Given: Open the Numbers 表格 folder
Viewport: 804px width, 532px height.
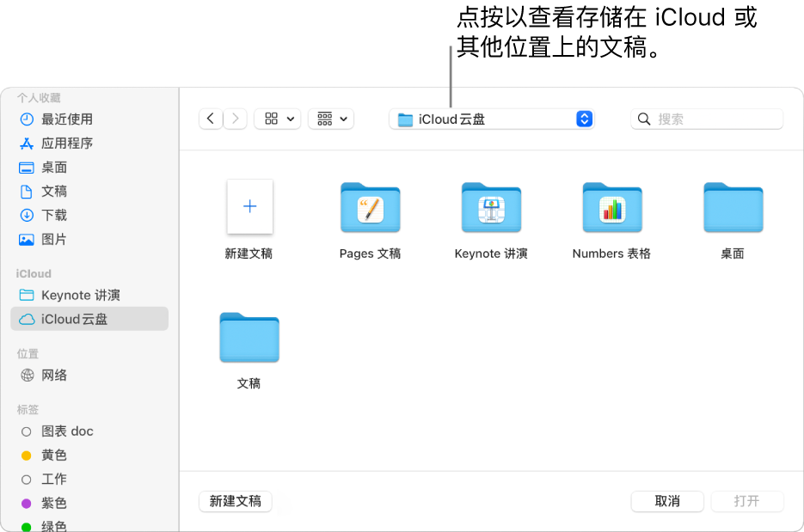Looking at the screenshot, I should 612,208.
